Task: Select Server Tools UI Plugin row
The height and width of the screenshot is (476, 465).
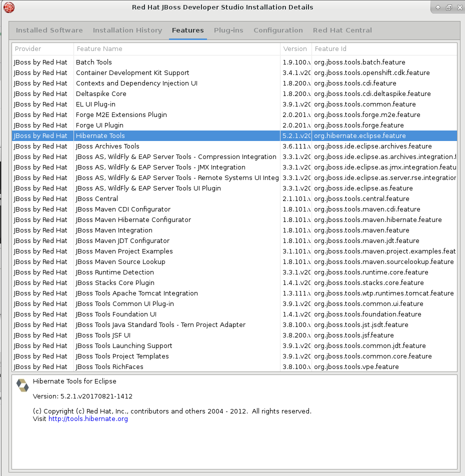Action: 234,188
